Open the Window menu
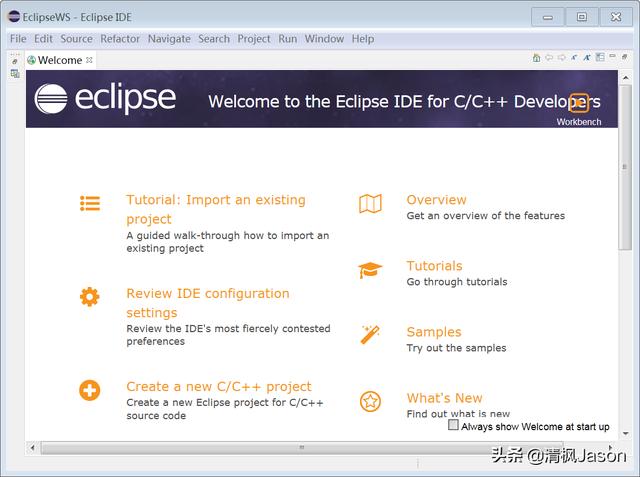The width and height of the screenshot is (640, 477). pyautogui.click(x=324, y=39)
